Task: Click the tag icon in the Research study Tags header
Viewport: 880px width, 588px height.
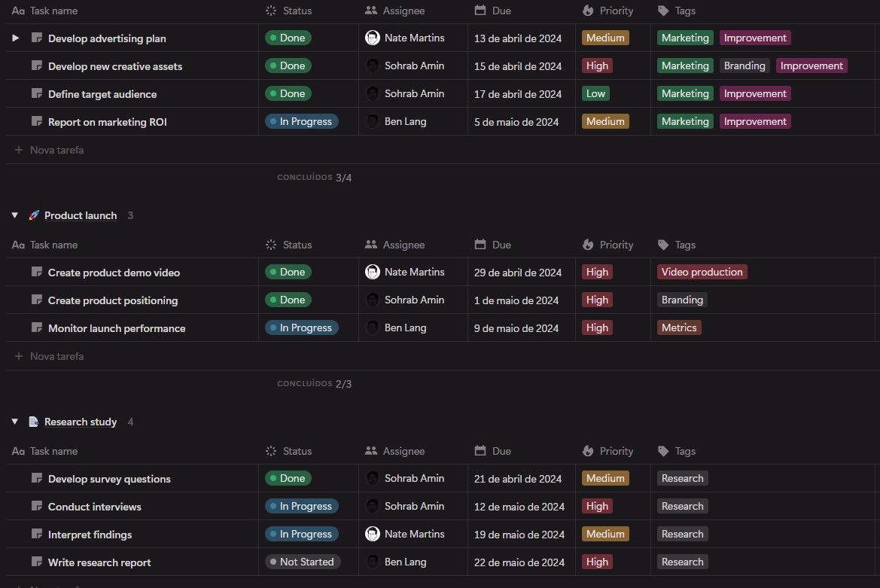Action: click(663, 451)
